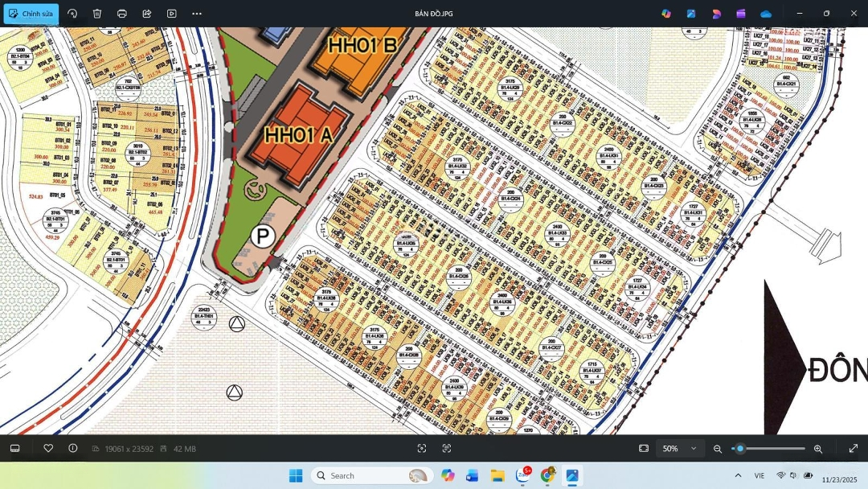Zoom out using the minus magnifier

coord(718,449)
